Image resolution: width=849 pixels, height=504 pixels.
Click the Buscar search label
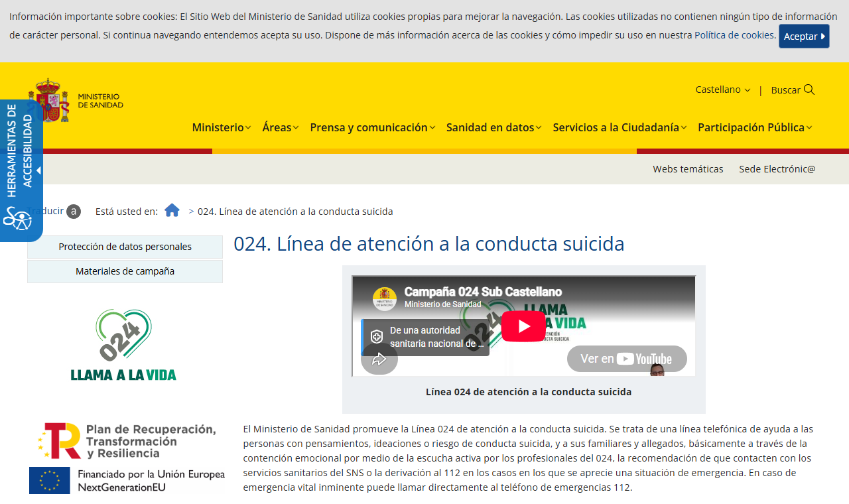click(x=785, y=90)
